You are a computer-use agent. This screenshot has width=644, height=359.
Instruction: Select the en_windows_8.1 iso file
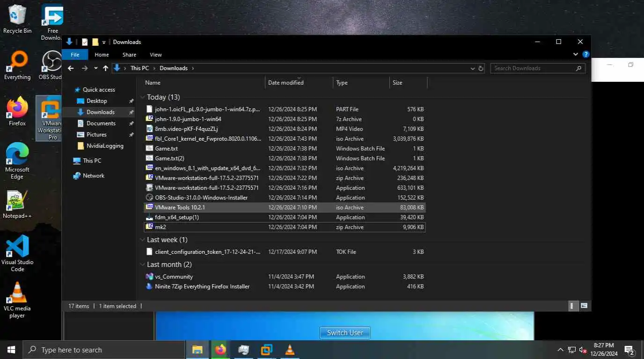pos(285,168)
